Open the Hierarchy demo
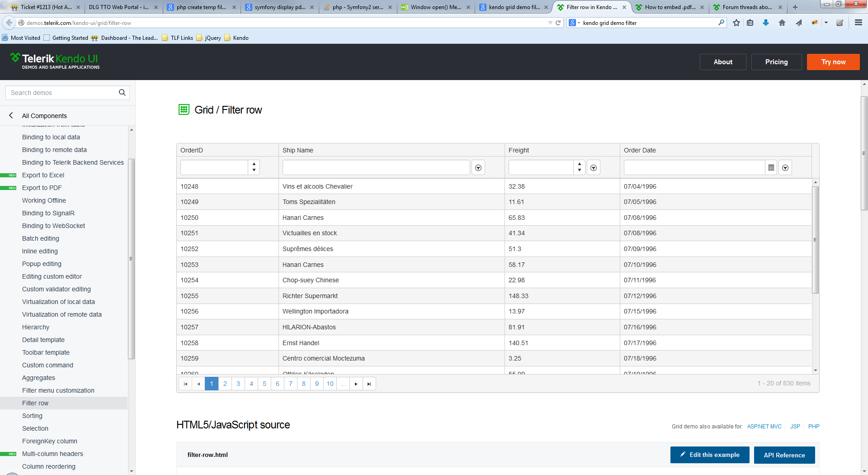This screenshot has height=475, width=868. point(36,327)
